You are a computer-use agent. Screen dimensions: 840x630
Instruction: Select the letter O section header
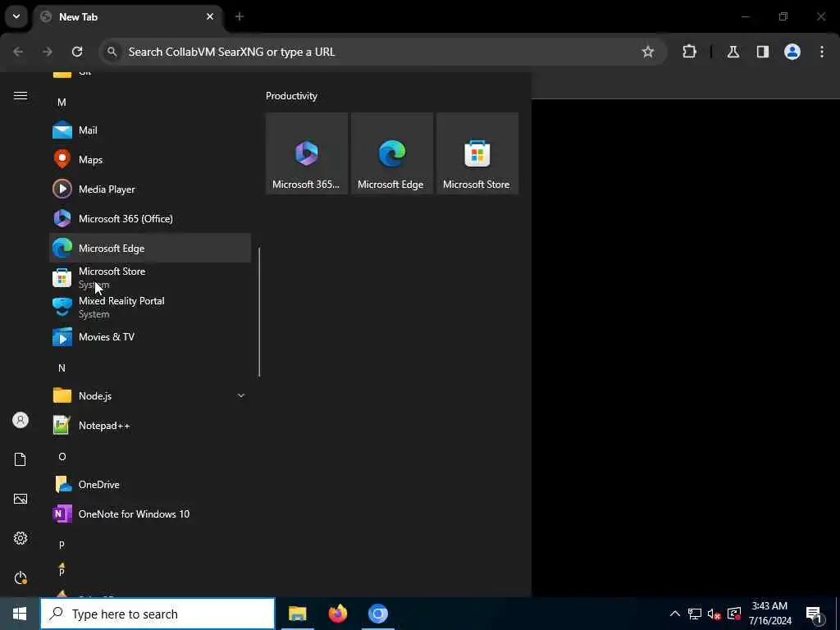tap(62, 456)
